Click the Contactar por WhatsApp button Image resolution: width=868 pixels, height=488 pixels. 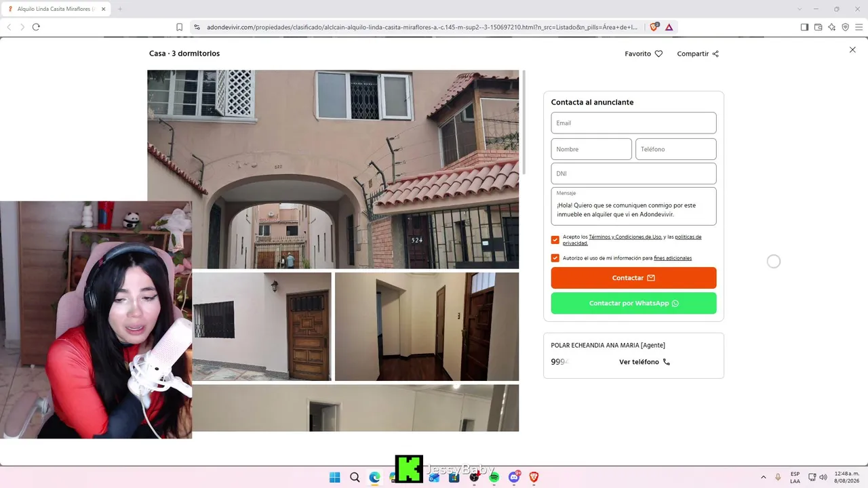point(633,303)
